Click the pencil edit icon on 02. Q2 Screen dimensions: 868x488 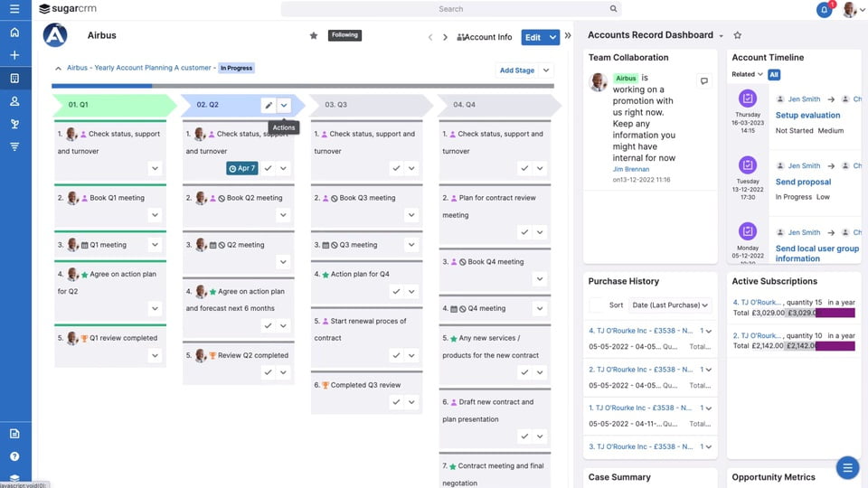pyautogui.click(x=269, y=105)
